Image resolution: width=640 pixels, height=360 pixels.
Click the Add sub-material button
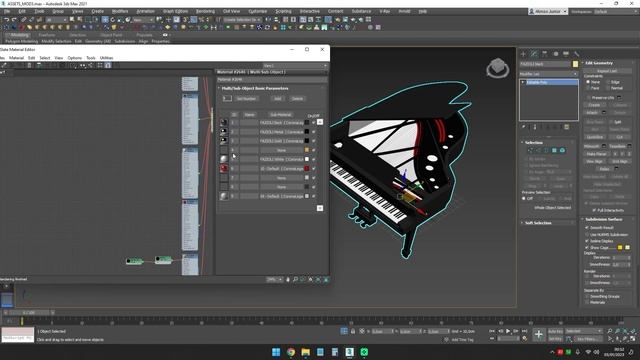pyautogui.click(x=278, y=99)
